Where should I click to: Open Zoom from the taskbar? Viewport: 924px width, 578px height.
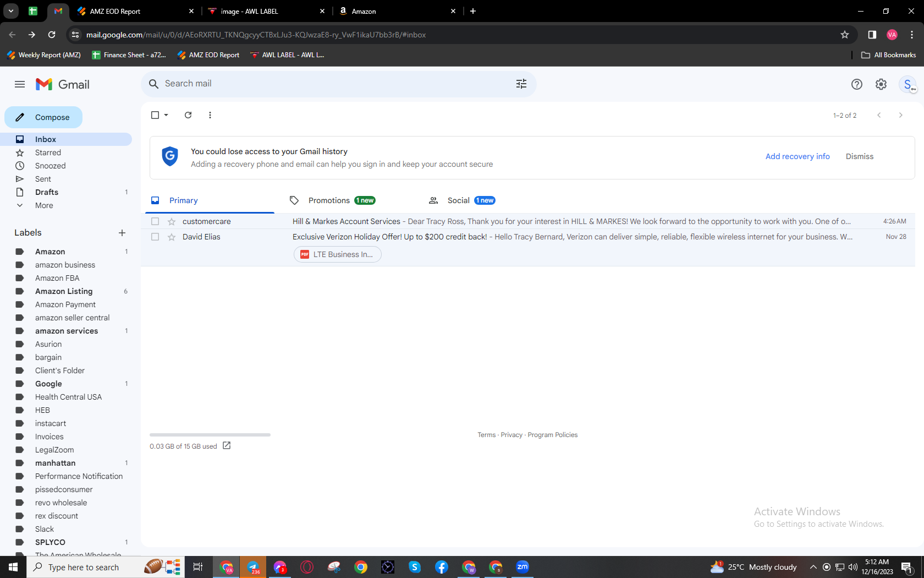(522, 567)
